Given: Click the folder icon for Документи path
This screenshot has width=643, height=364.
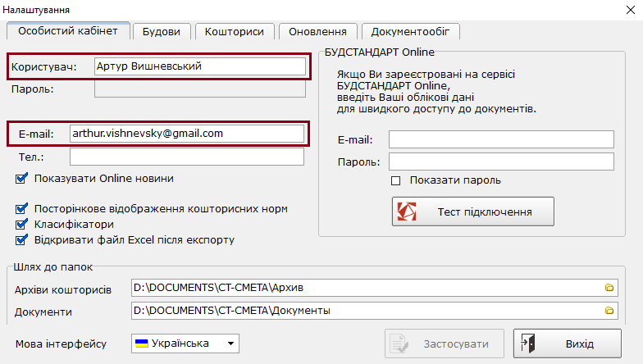Looking at the screenshot, I should tap(609, 311).
